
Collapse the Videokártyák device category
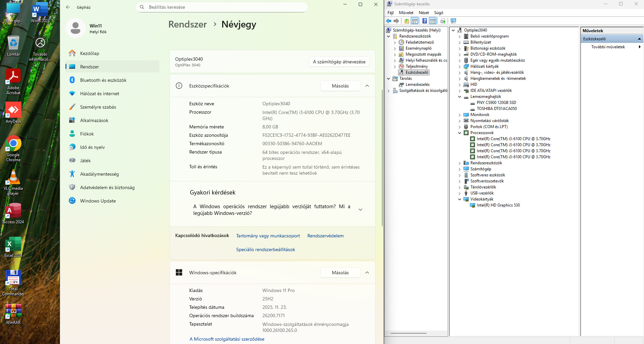click(460, 199)
